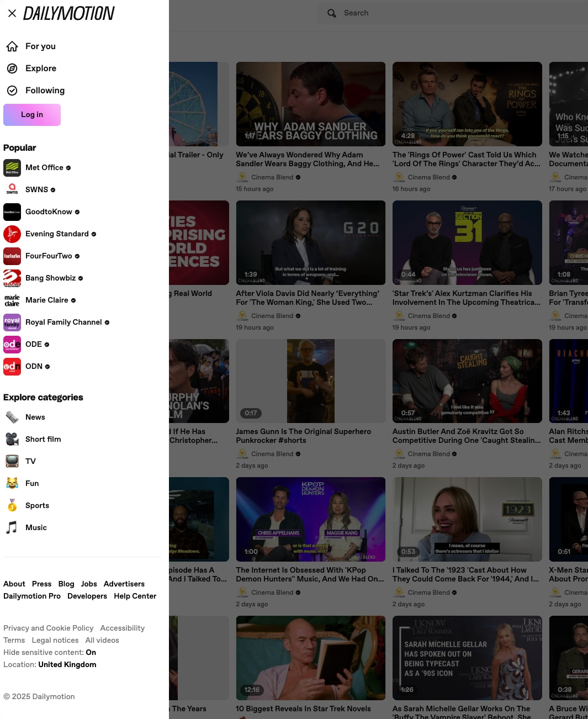Play the Caught Stealing video thumbnail
The width and height of the screenshot is (588, 719).
[467, 381]
